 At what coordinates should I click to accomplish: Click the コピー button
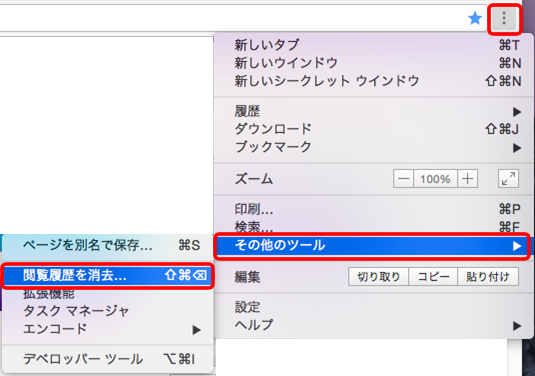point(433,276)
